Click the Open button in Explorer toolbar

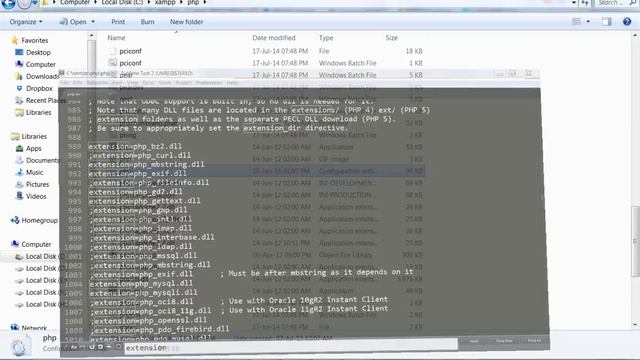point(73,22)
